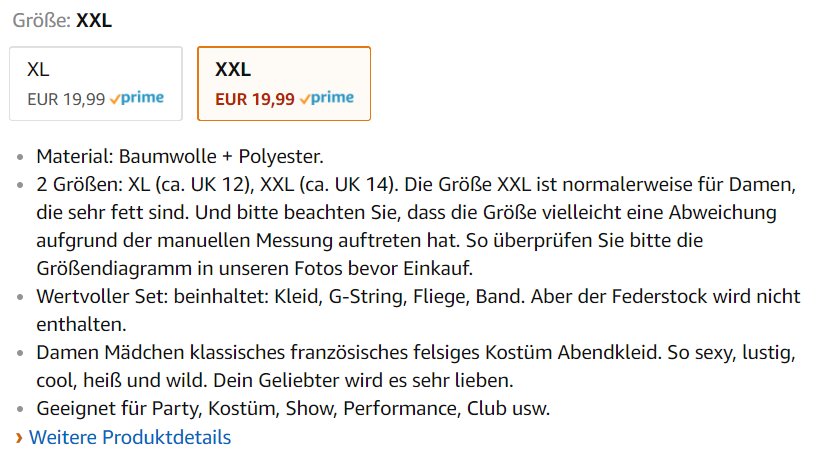Click the orange Prime checkmark under XXL
The height and width of the screenshot is (469, 831).
[304, 98]
